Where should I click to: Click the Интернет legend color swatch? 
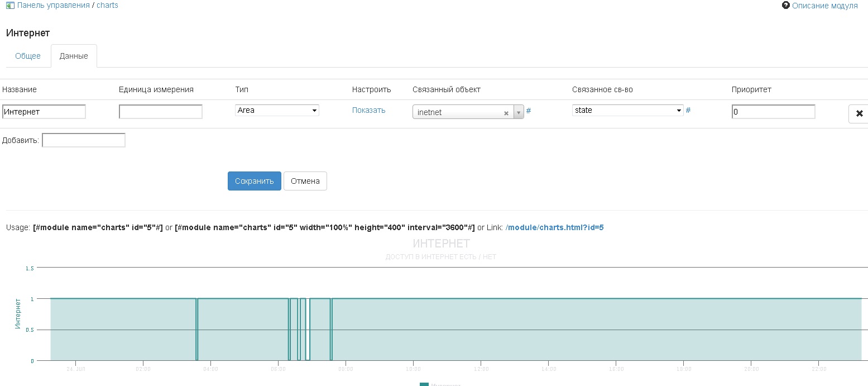pyautogui.click(x=424, y=384)
